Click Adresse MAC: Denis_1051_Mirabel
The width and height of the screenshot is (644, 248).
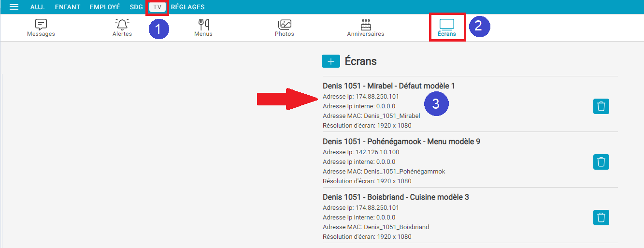click(x=372, y=116)
